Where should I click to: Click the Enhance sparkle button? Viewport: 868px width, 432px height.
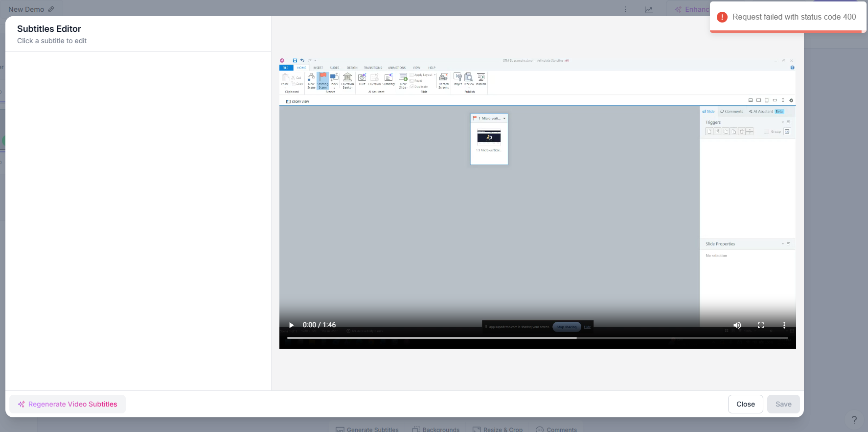tap(691, 9)
